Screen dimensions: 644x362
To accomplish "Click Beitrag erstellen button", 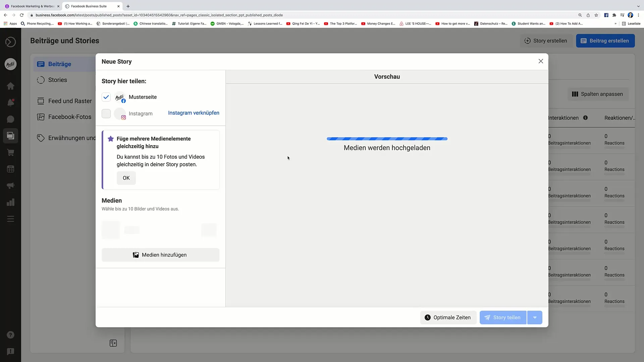I will (605, 41).
